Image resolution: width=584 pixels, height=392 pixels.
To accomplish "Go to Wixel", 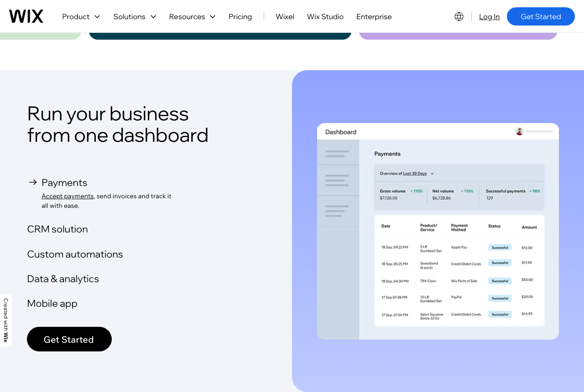I will point(285,16).
